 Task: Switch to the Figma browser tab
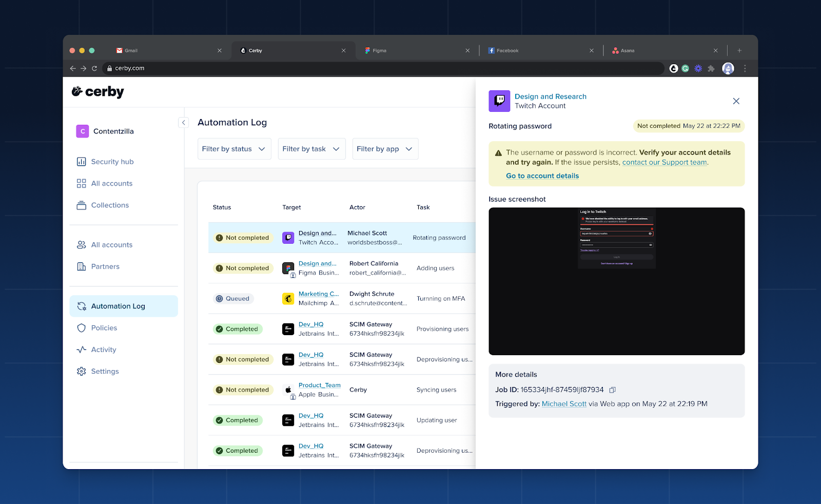click(417, 51)
